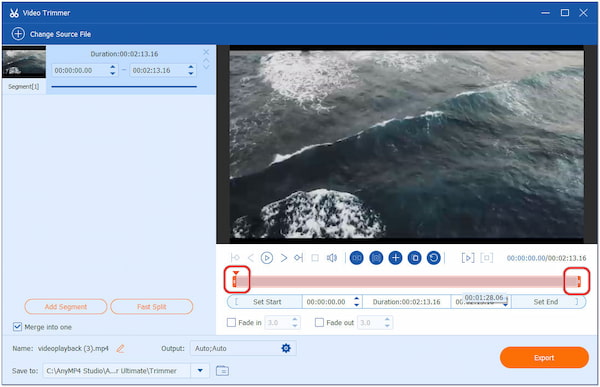The image size is (600, 387).
Task: Increase segment end time 00:02:13.16 stepper
Action: pyautogui.click(x=191, y=67)
